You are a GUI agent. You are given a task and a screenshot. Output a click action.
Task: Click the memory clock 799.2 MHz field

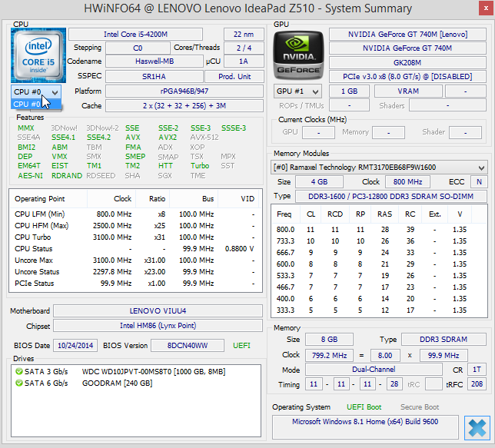pyautogui.click(x=329, y=356)
